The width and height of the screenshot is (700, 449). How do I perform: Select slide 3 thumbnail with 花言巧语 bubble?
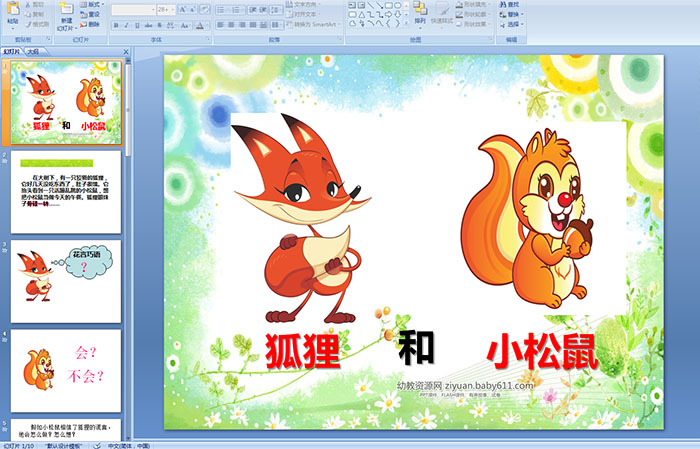pos(66,282)
